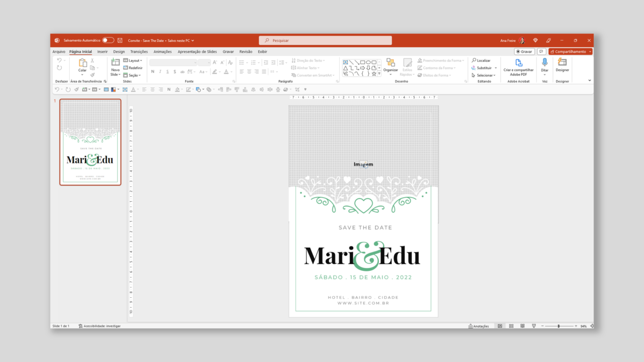The height and width of the screenshot is (362, 644).
Task: Click Criar e compartilhar Adobe PDF
Action: point(518,64)
